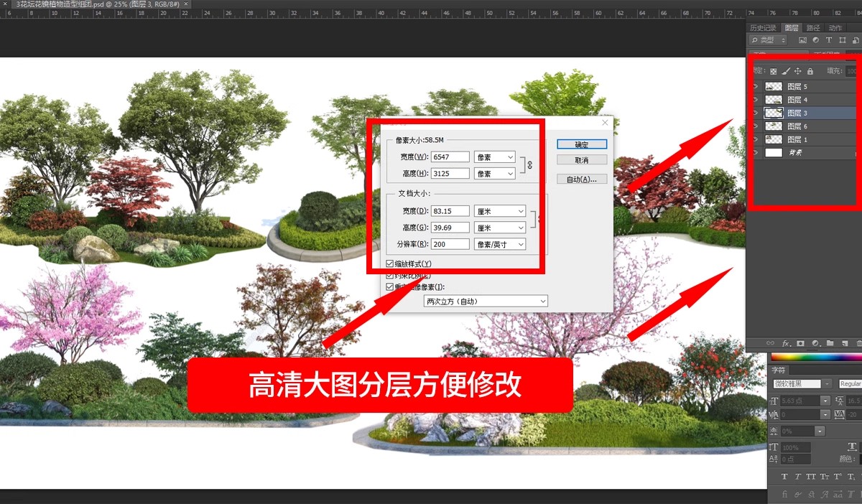
Task: Filter for adjustment layers in Layers panel
Action: pyautogui.click(x=815, y=39)
